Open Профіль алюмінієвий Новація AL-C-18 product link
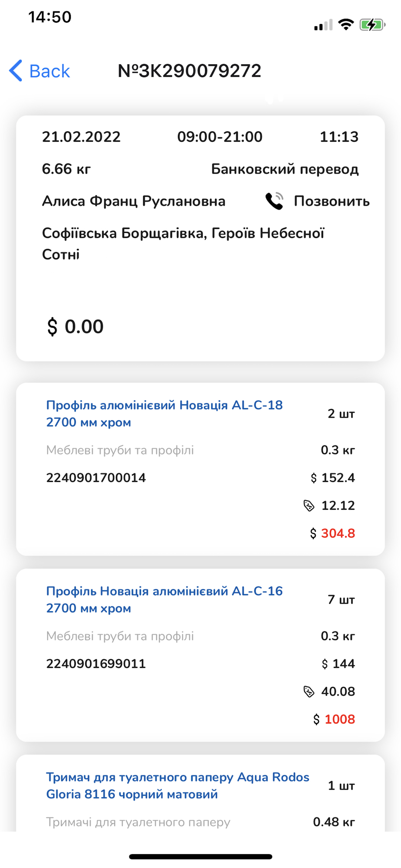Screen dimensions: 401x868 pyautogui.click(x=164, y=414)
